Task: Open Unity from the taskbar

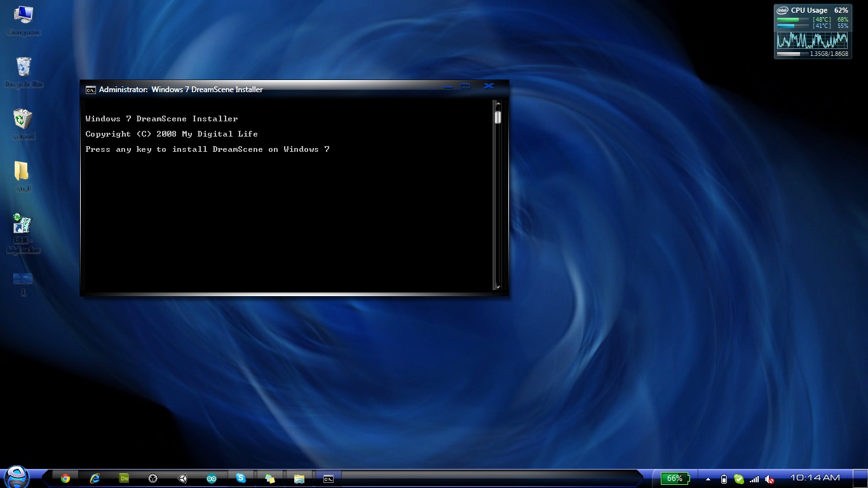Action: (182, 478)
